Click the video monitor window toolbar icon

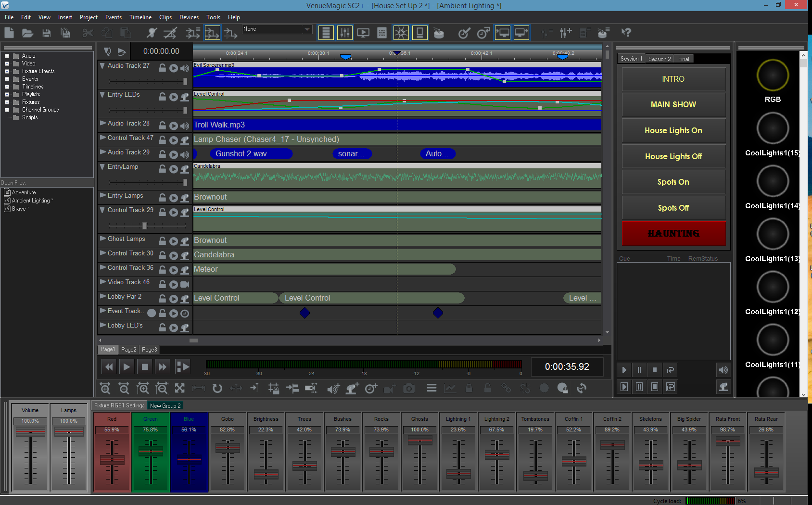click(363, 33)
